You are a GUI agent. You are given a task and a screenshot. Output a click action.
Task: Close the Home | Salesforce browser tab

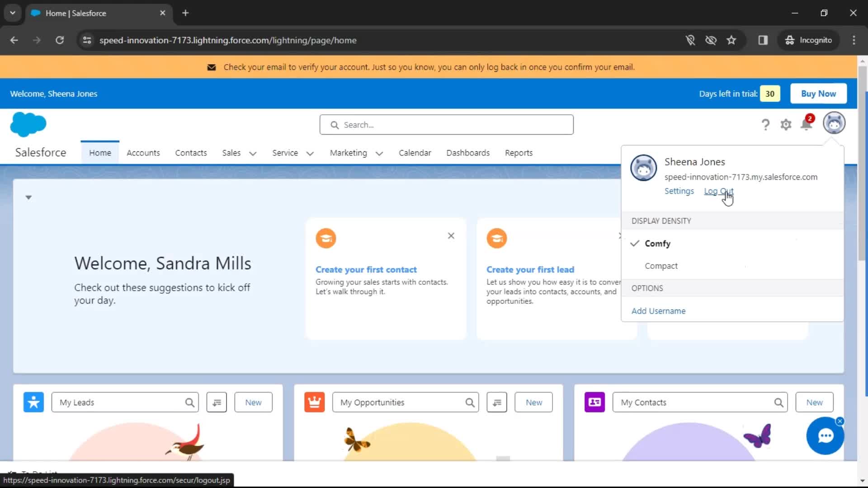coord(163,13)
